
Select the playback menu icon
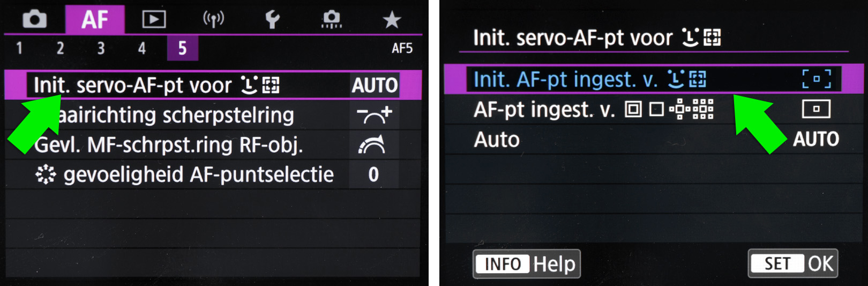pyautogui.click(x=154, y=20)
